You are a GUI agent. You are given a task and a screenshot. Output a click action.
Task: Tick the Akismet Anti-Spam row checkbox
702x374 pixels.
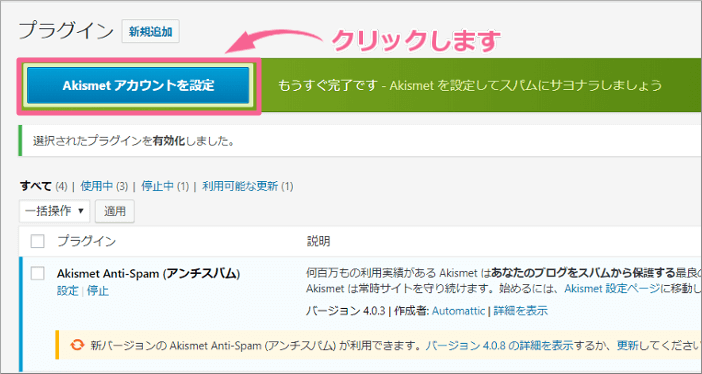38,273
